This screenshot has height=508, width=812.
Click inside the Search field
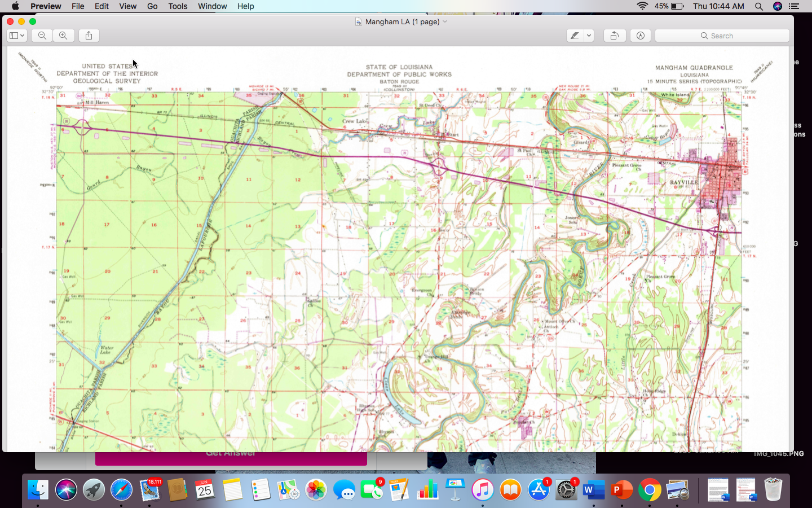point(722,36)
